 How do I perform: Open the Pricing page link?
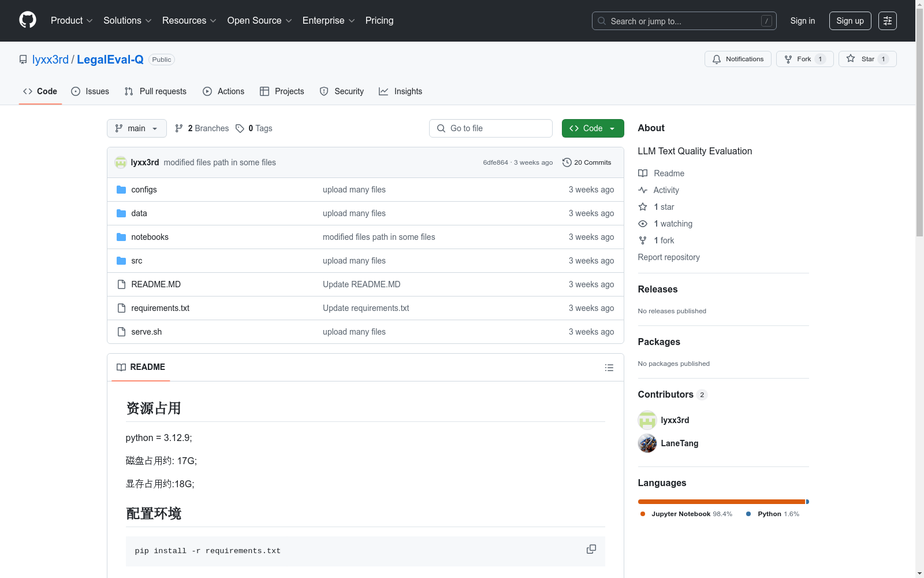[379, 20]
